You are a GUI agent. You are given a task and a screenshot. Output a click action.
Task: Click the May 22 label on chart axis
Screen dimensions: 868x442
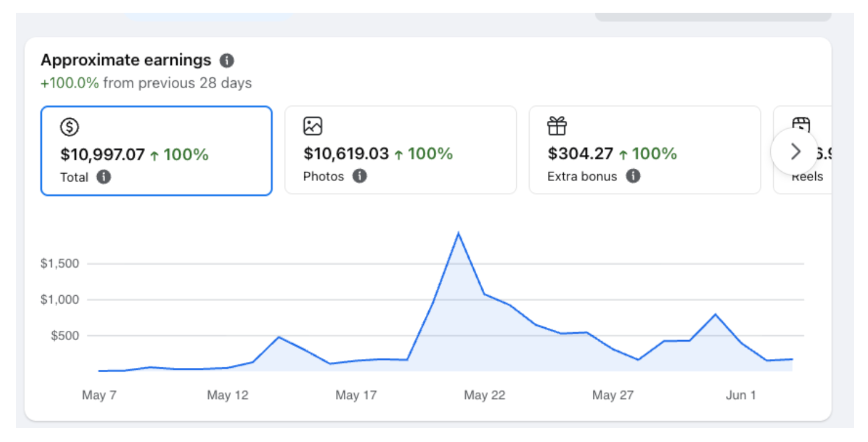[485, 395]
